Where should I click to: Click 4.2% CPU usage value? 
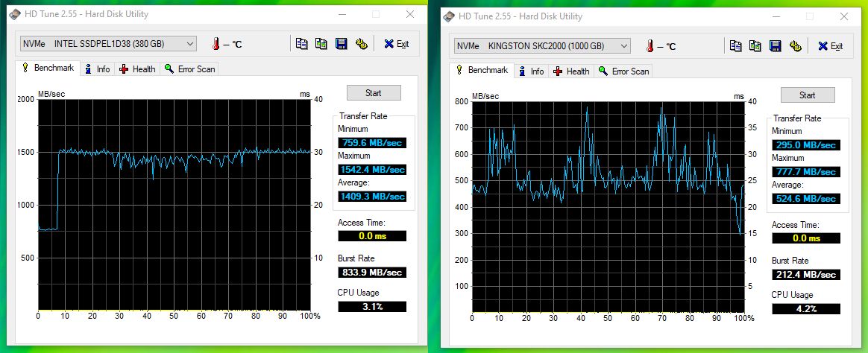[x=806, y=309]
